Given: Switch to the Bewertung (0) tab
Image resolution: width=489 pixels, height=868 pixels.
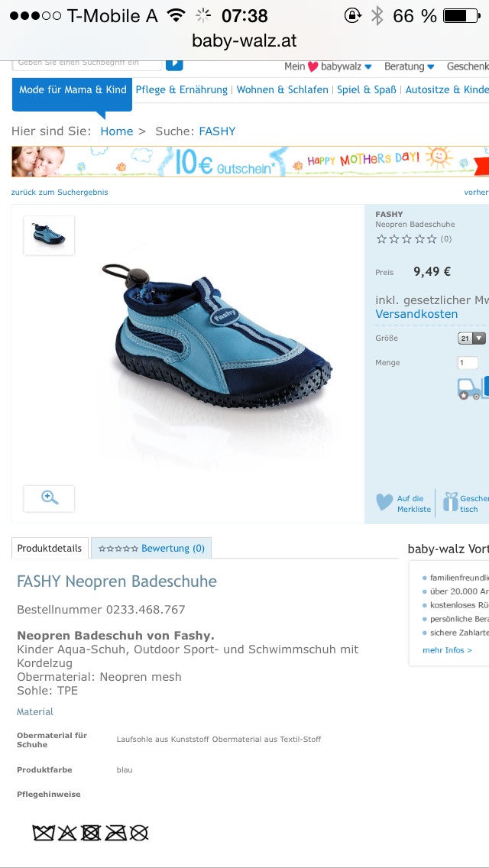Looking at the screenshot, I should (x=151, y=548).
